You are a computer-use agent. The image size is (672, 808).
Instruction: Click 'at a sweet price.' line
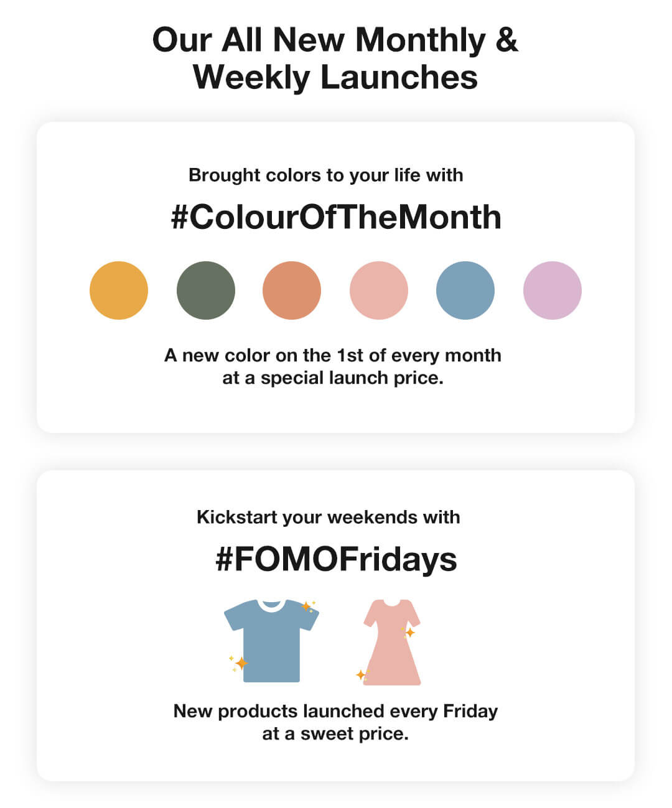335,734
